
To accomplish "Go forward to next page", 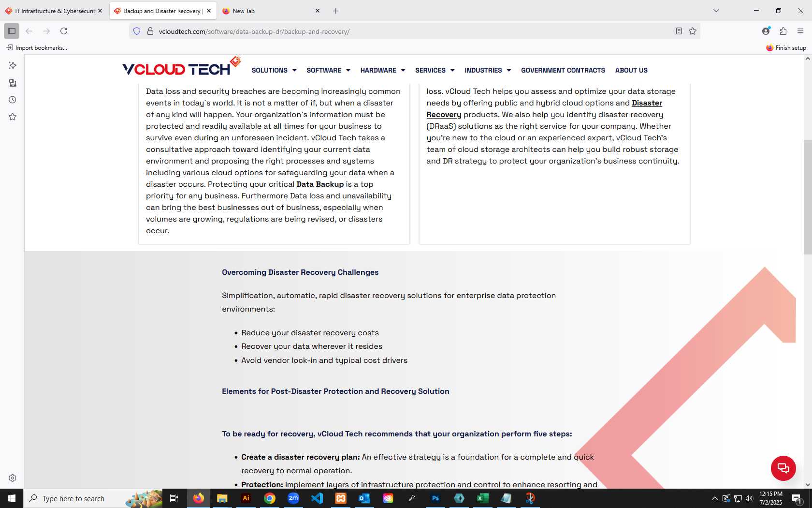I will [x=46, y=31].
